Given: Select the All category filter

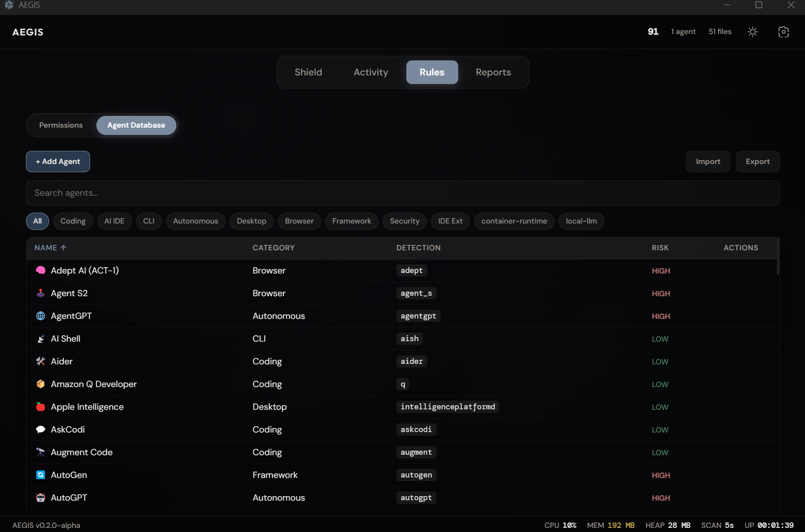Looking at the screenshot, I should tap(37, 221).
